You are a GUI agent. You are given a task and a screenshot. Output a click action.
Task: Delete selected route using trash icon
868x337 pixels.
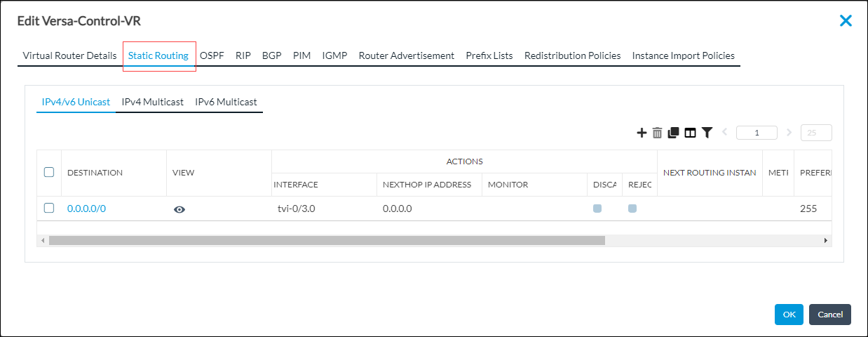(657, 133)
